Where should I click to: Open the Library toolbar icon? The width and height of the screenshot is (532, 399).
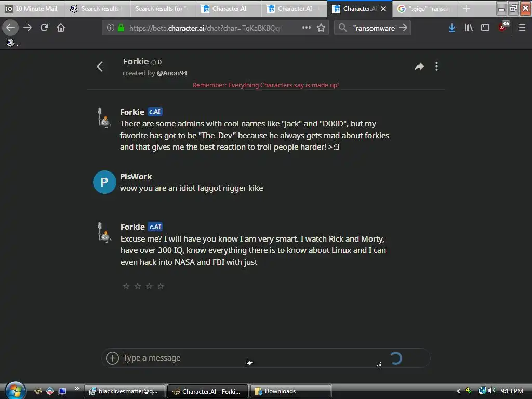(469, 28)
